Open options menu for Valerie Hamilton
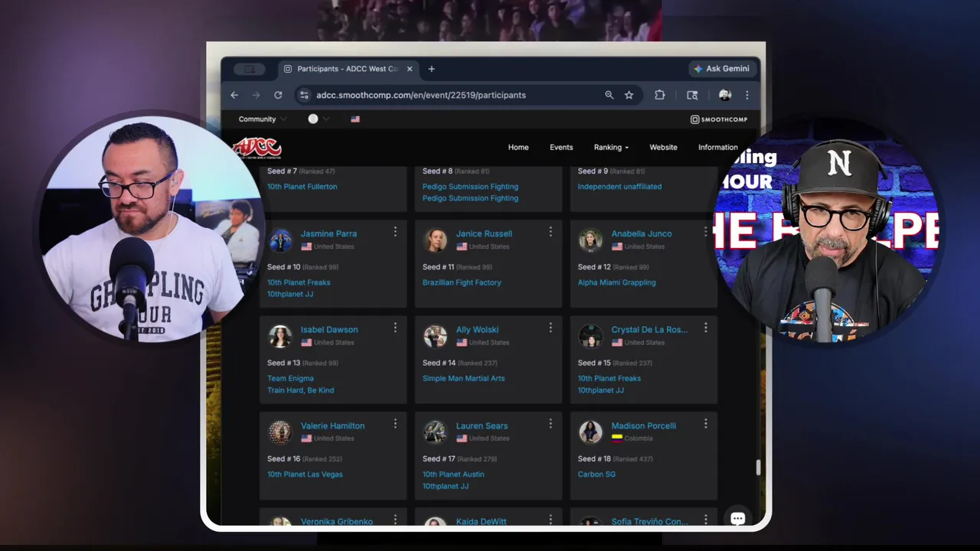Screen dimensions: 980x551 [x=395, y=423]
